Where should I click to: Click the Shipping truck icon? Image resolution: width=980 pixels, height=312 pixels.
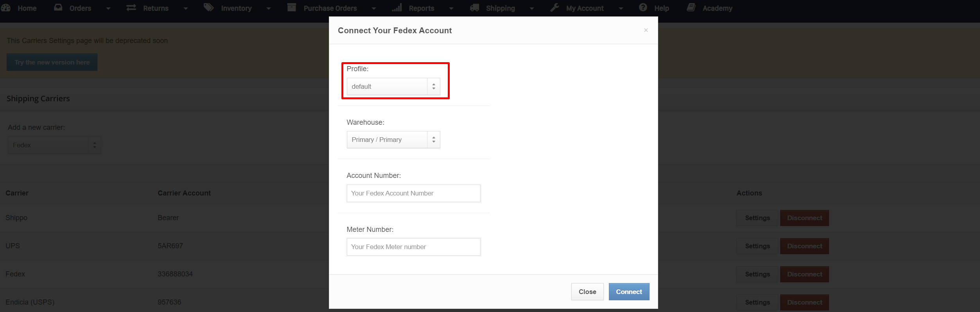475,7
